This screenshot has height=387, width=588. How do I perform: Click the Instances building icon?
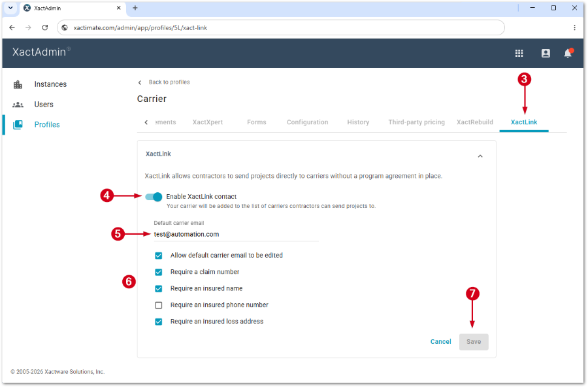(x=18, y=84)
